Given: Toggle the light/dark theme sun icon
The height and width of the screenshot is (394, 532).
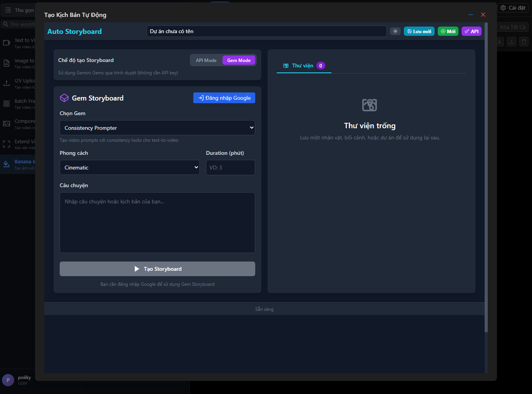Looking at the screenshot, I should coord(395,31).
